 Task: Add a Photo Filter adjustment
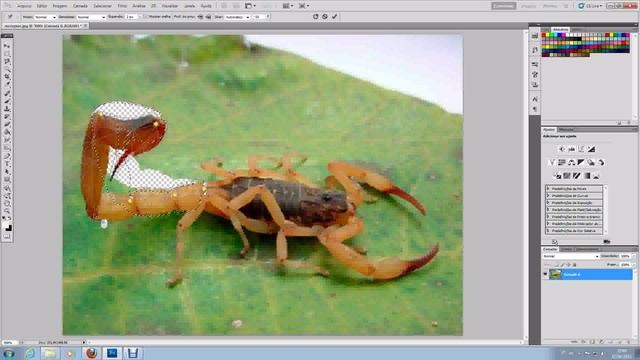click(x=591, y=162)
